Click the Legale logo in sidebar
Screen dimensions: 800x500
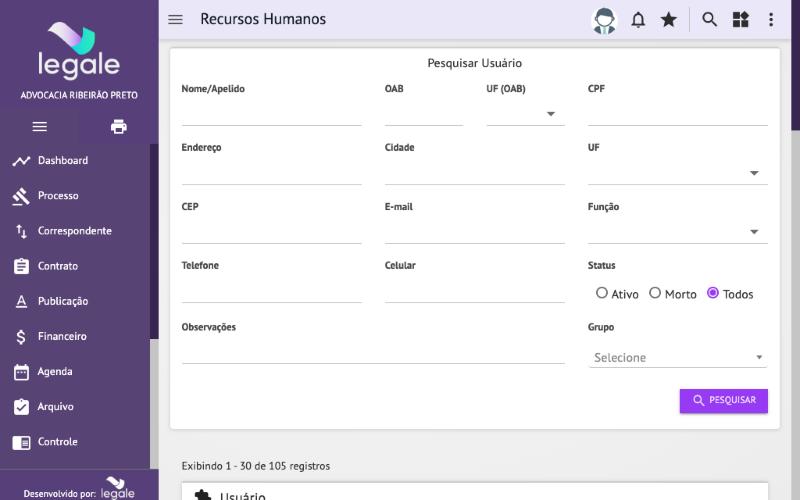(79, 51)
